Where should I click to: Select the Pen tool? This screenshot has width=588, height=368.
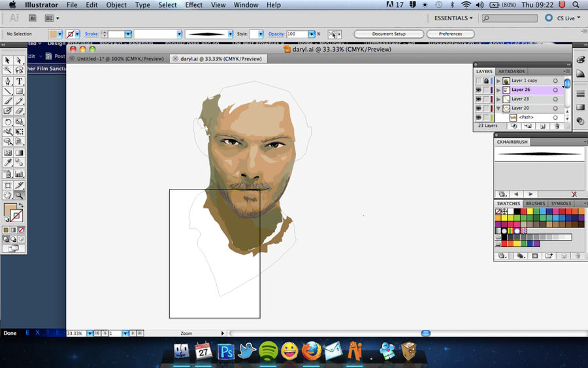pyautogui.click(x=7, y=81)
